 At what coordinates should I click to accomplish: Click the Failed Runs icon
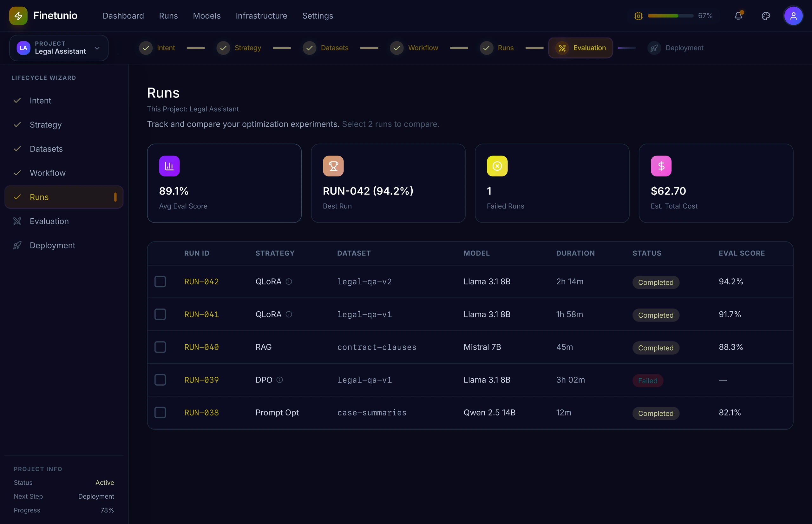497,166
